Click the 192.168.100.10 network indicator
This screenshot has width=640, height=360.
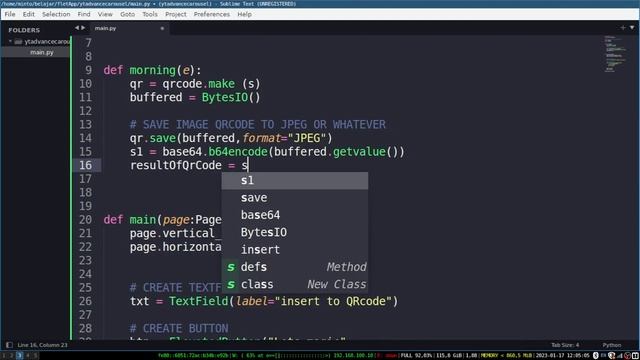353,356
